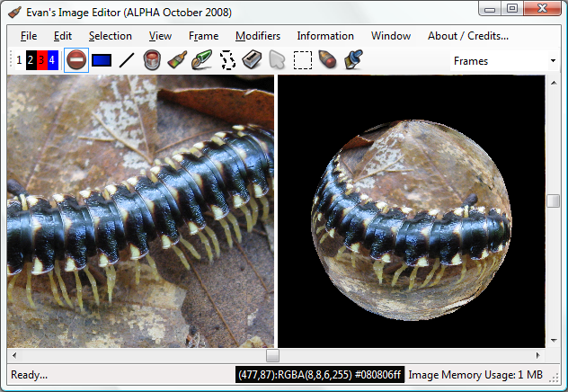Choose the rectangular marquee selection tool
The image size is (568, 392).
pyautogui.click(x=303, y=60)
